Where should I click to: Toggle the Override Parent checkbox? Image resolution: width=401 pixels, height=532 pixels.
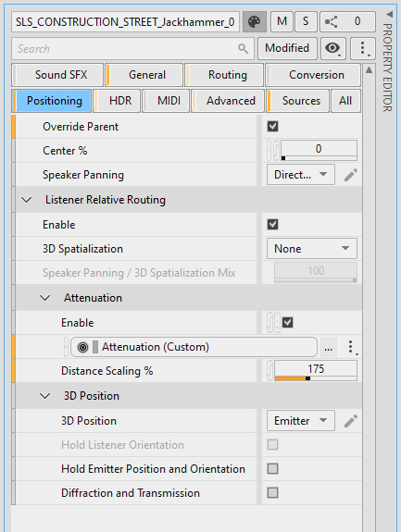click(x=272, y=127)
